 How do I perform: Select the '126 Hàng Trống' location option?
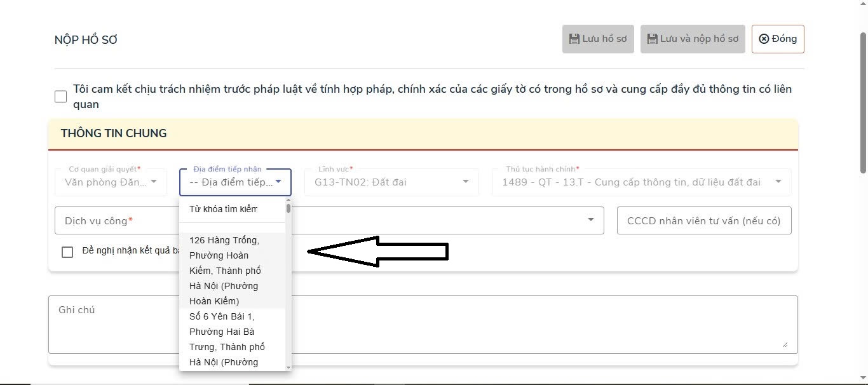226,270
